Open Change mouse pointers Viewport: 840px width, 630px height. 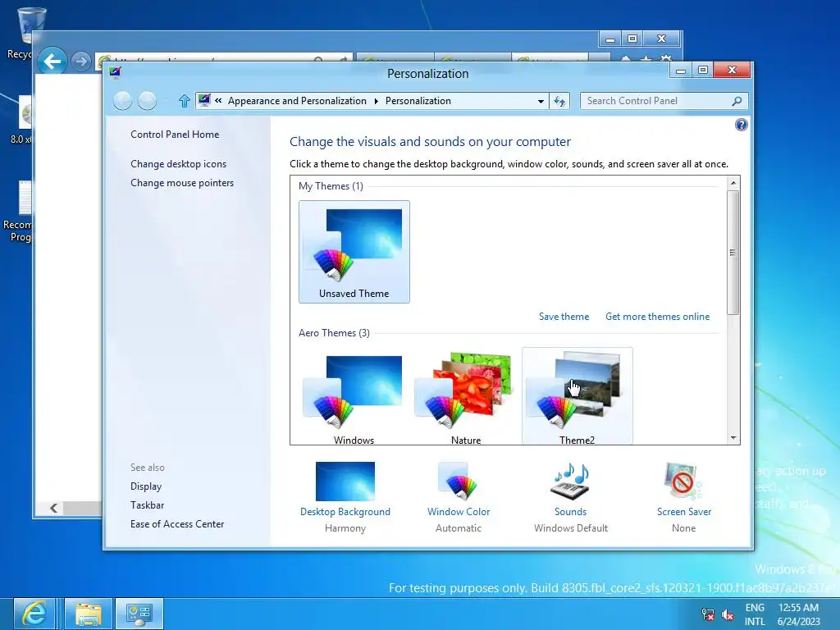[182, 183]
